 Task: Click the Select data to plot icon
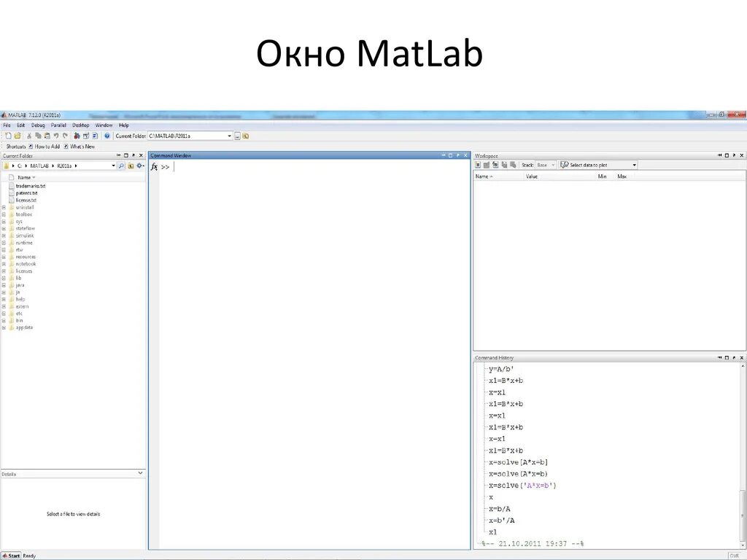click(x=564, y=165)
